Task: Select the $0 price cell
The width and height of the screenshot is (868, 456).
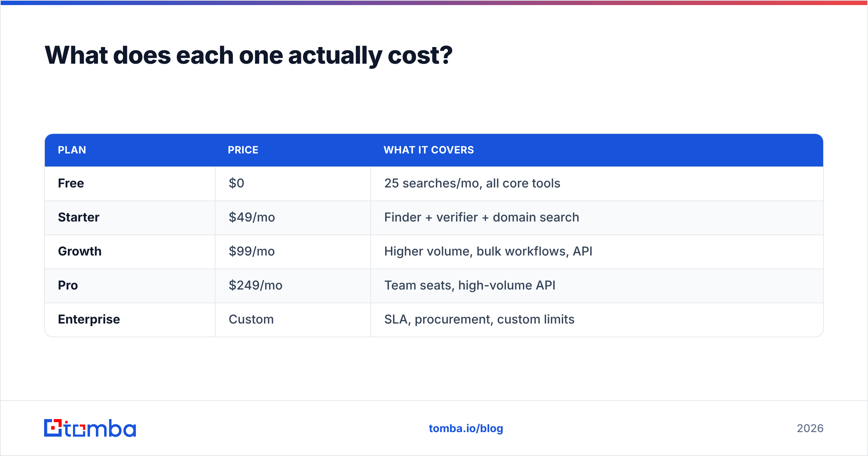Action: pos(293,183)
